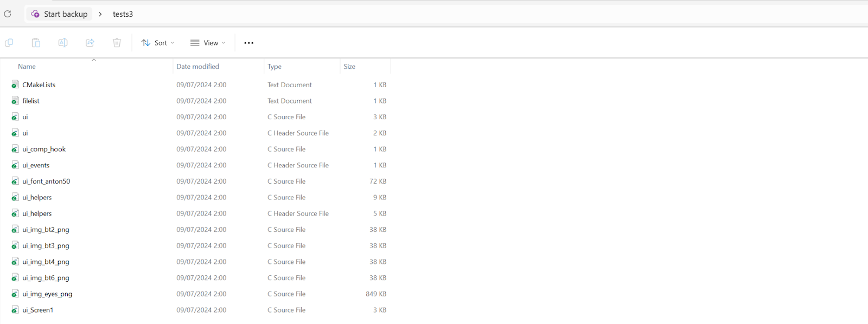This screenshot has height=324, width=868.
Task: Click the ui_img_bt4_png file icon
Action: coord(15,262)
